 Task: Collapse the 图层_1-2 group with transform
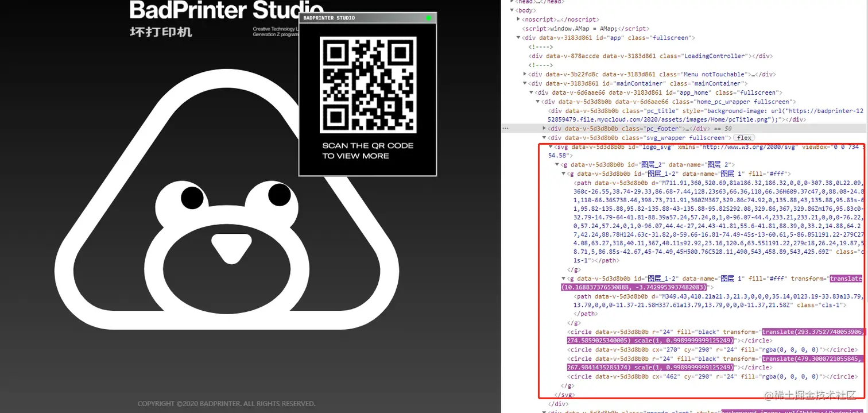click(563, 279)
